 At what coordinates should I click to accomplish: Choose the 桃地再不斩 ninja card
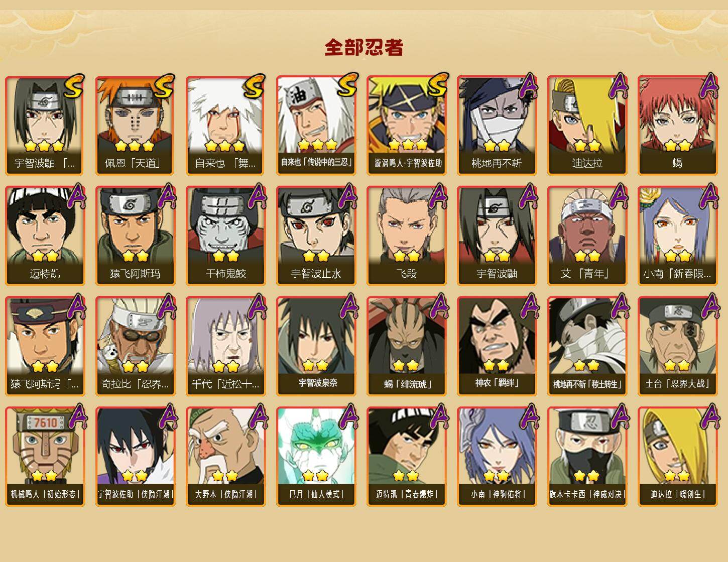497,125
